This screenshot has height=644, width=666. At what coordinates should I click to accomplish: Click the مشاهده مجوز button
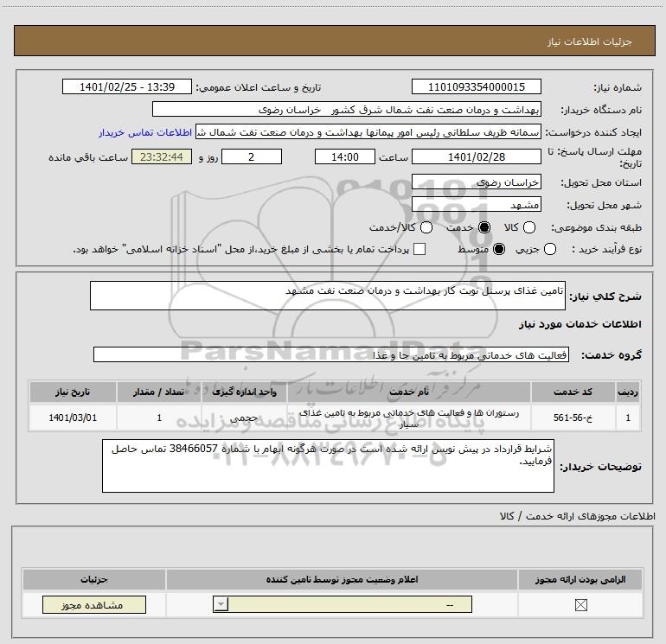point(94,604)
